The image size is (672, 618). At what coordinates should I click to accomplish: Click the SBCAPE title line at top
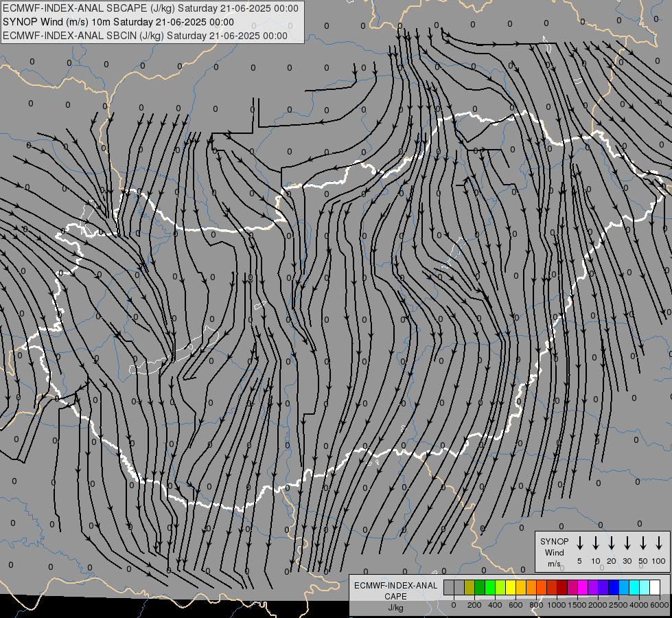click(150, 8)
